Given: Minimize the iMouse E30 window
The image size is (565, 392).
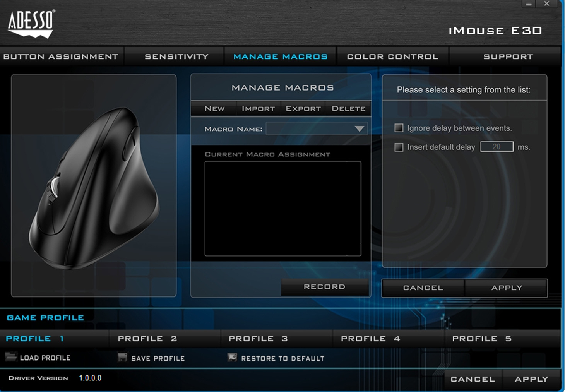Looking at the screenshot, I should [x=529, y=4].
